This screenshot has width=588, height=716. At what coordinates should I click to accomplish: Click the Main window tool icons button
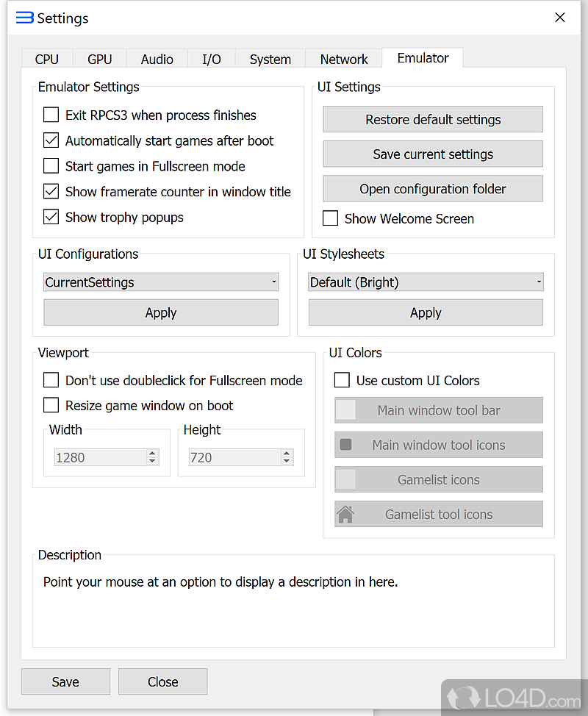click(x=439, y=445)
